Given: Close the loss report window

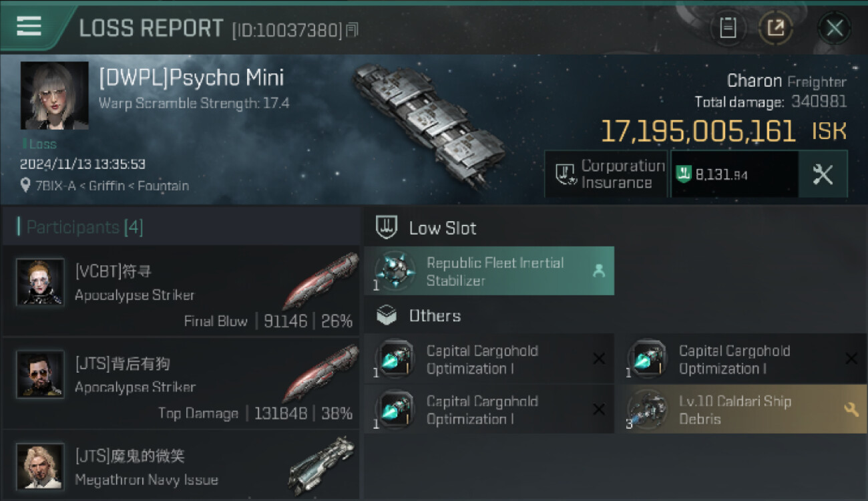Looking at the screenshot, I should 835,28.
